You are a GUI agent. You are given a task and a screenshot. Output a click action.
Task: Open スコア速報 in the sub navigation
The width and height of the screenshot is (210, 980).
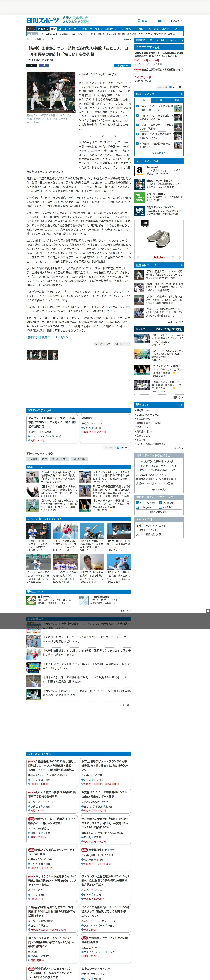[76, 34]
